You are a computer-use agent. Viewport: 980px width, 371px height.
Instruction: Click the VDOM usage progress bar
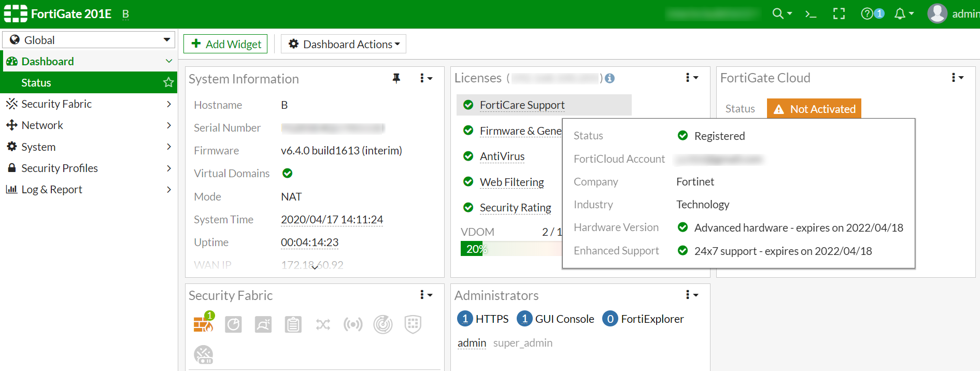510,249
